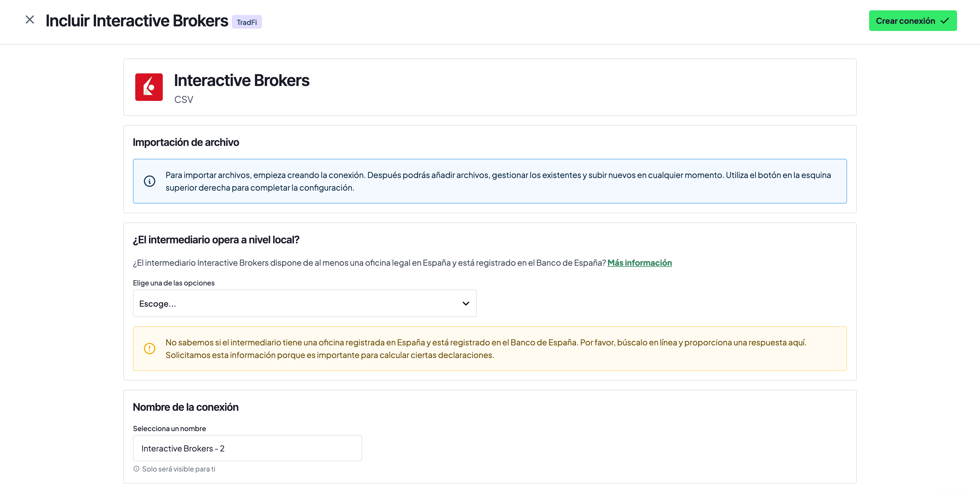Click the Solo será visible para ti hint

coord(179,469)
